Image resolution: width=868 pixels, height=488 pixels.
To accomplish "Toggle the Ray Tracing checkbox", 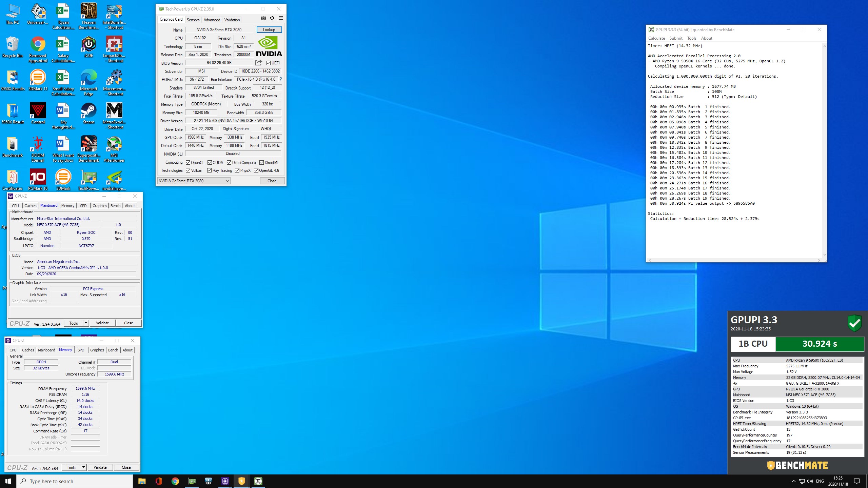I will pyautogui.click(x=209, y=170).
